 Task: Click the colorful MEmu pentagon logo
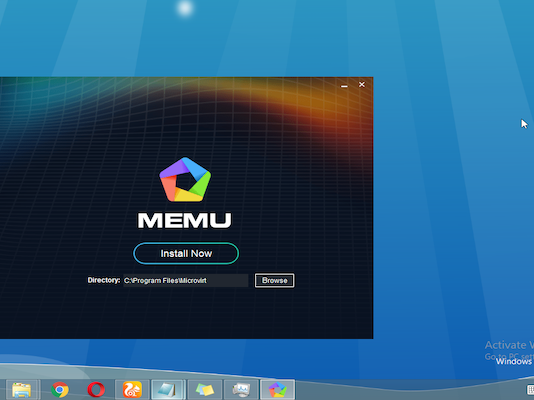[x=185, y=179]
